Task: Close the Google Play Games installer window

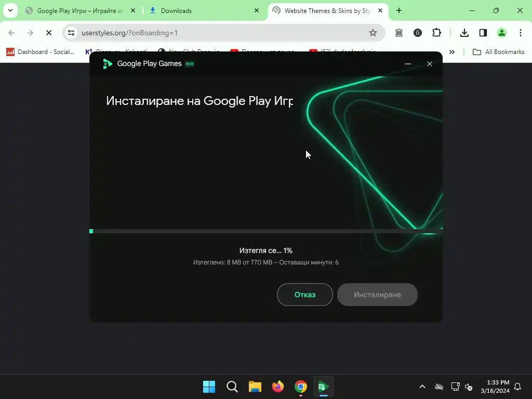Action: point(430,64)
